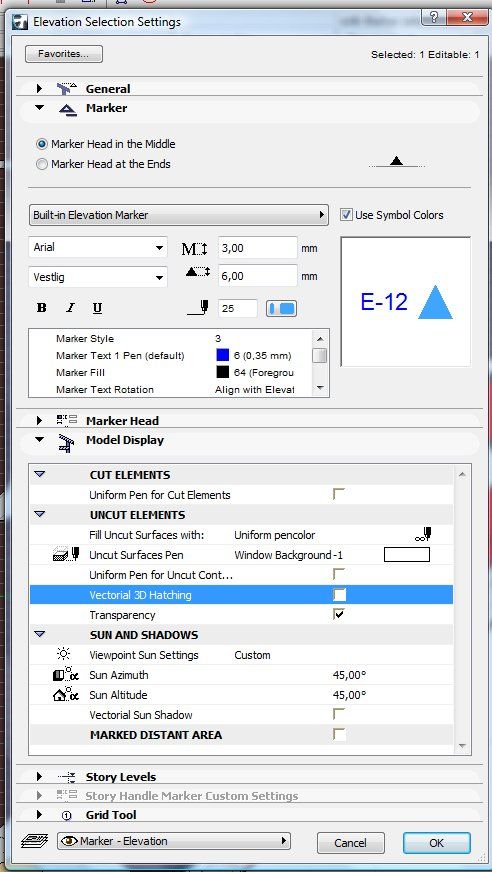
Task: Click the blue pen color button beside 25
Action: [281, 309]
